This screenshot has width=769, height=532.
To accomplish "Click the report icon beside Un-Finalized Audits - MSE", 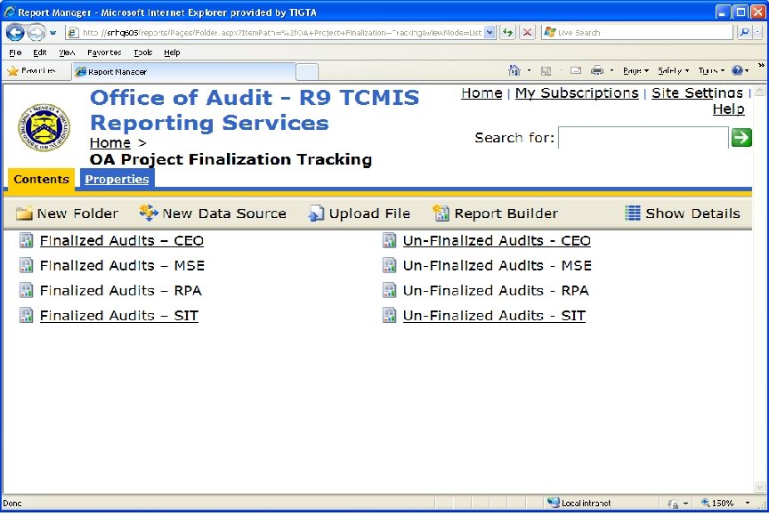I will [x=390, y=265].
